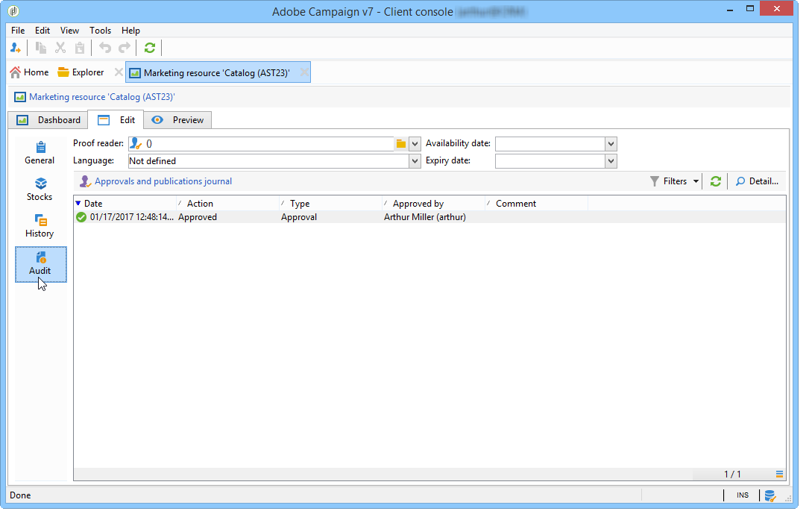
Task: Click the Marketing resource 'Catalog (AST23)' breadcrumb link
Action: [102, 98]
